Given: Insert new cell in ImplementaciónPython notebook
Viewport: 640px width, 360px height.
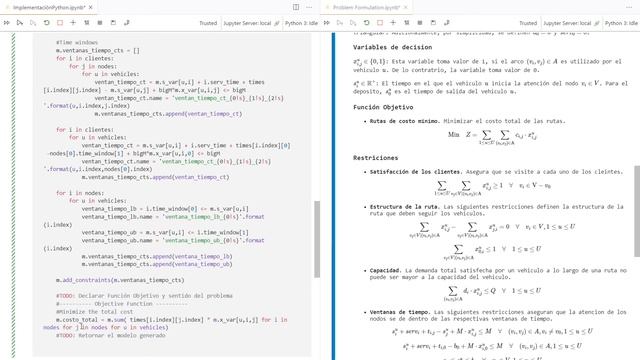Looking at the screenshot, I should 73,23.
